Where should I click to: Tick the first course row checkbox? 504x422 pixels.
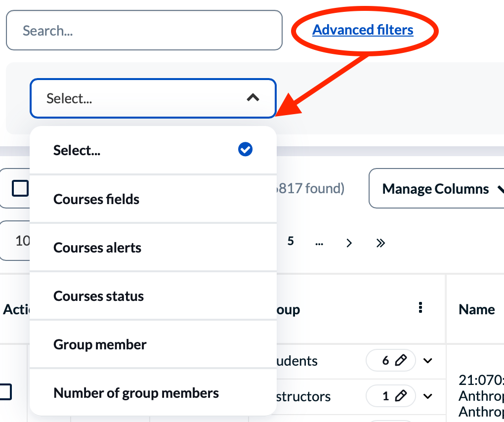(5, 392)
